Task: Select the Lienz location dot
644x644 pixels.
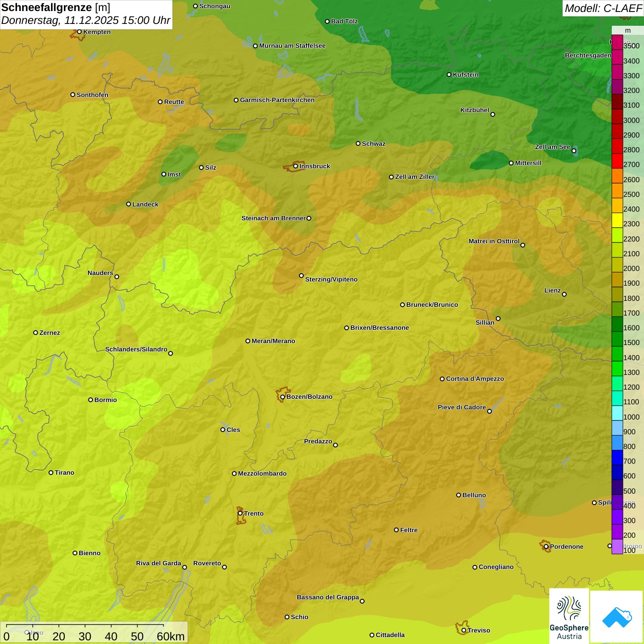Action: (564, 294)
